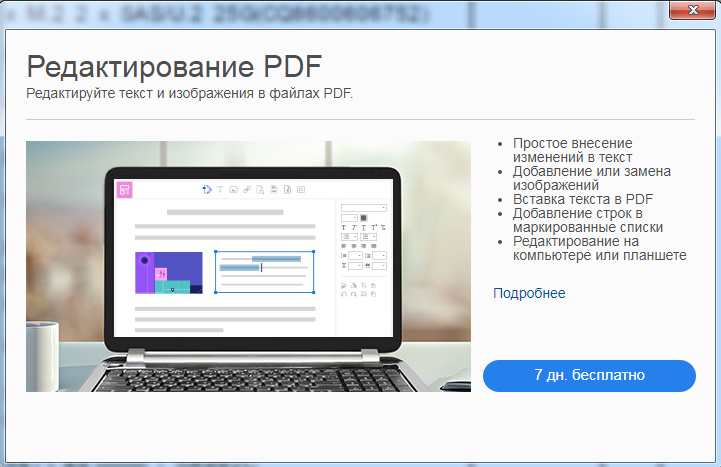Click the bullet "Добавление или замена изображений"
Image resolution: width=721 pixels, height=467 pixels.
coord(591,178)
